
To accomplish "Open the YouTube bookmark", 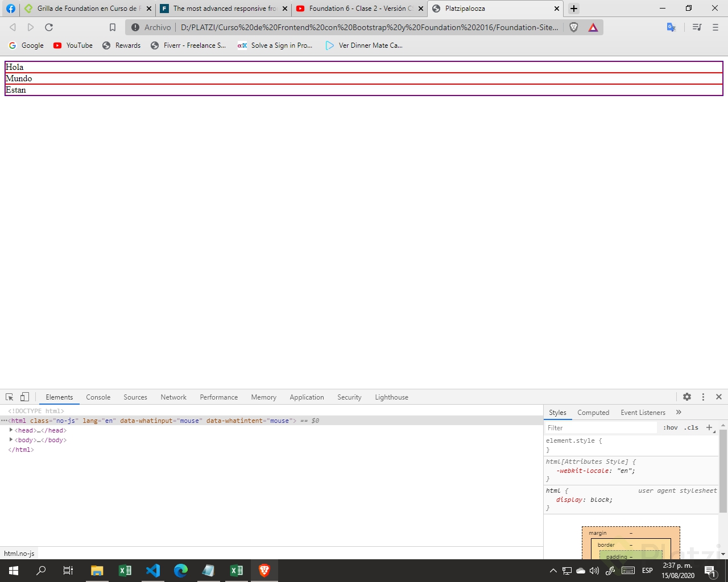I will point(73,45).
